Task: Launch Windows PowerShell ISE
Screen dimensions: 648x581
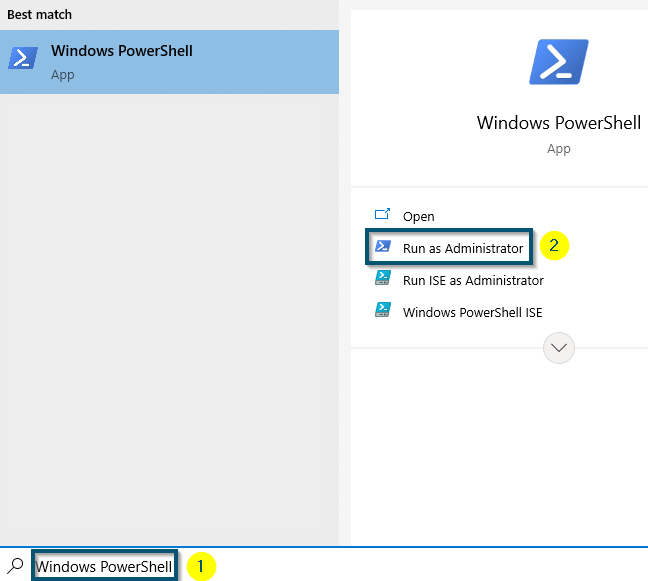Action: tap(472, 312)
